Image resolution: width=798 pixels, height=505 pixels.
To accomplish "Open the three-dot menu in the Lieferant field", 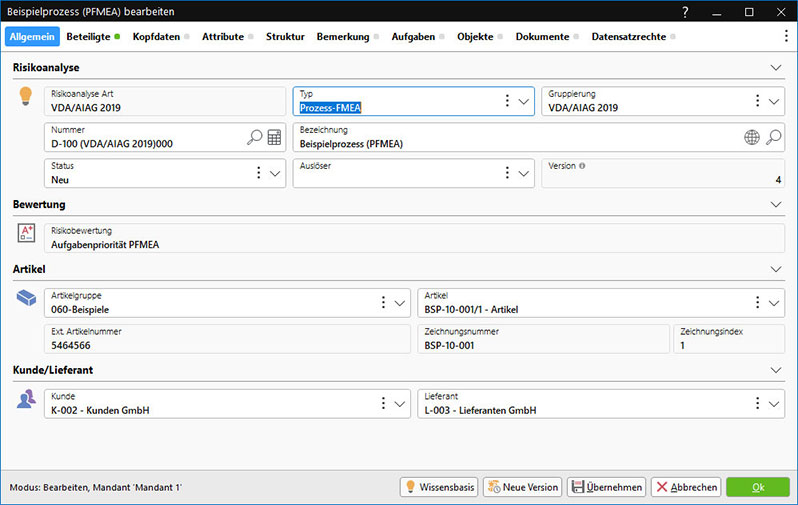I will 755,403.
